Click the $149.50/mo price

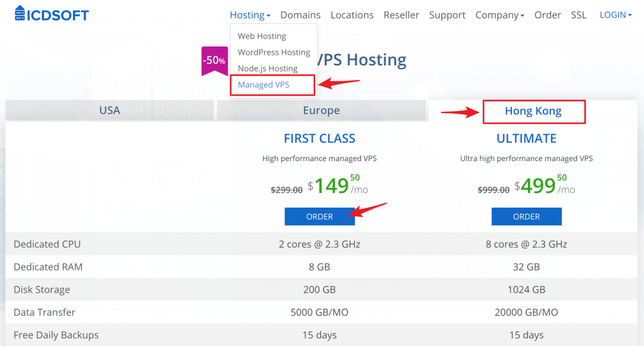click(x=338, y=186)
